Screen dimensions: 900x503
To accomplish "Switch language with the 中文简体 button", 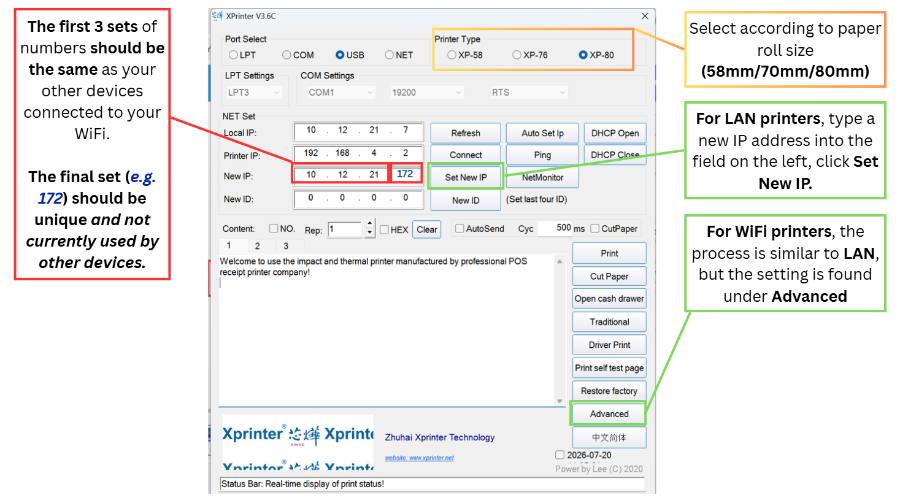I will [609, 438].
